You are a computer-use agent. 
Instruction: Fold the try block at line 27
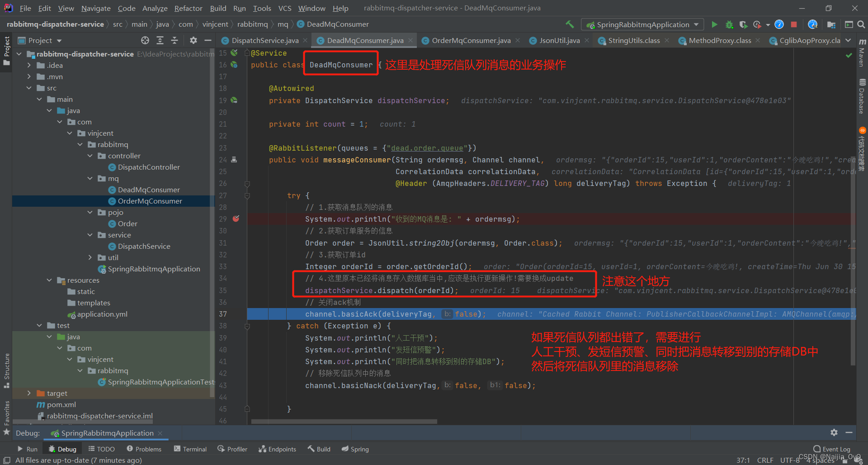pyautogui.click(x=247, y=195)
